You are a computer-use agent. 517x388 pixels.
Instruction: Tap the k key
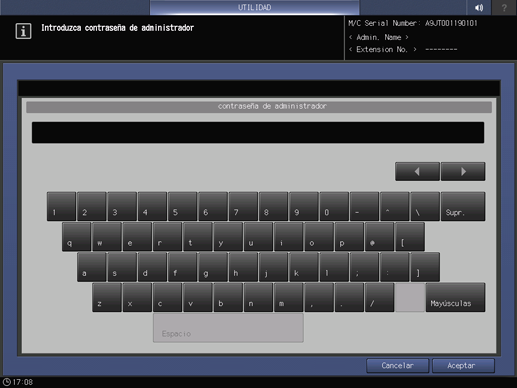pyautogui.click(x=304, y=267)
